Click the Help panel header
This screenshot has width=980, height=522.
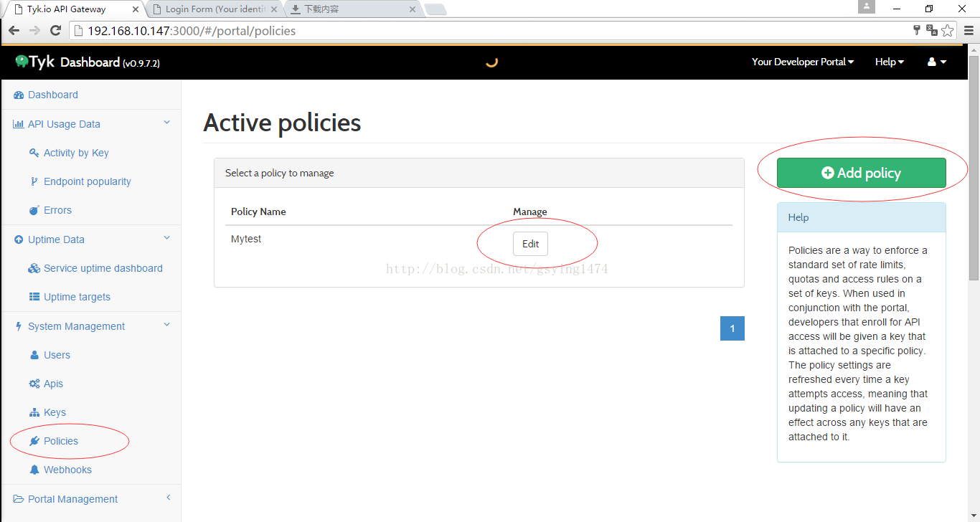coord(861,217)
